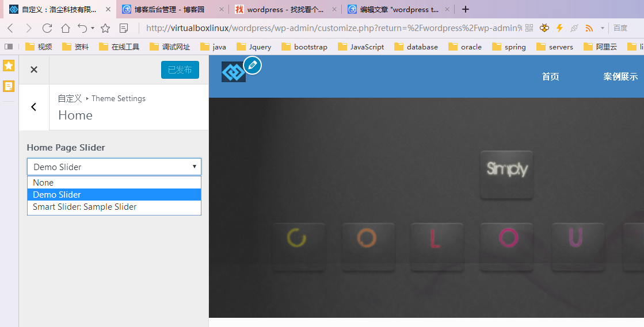This screenshot has width=644, height=327.
Task: Close the 编辑文章 tab
Action: (447, 9)
